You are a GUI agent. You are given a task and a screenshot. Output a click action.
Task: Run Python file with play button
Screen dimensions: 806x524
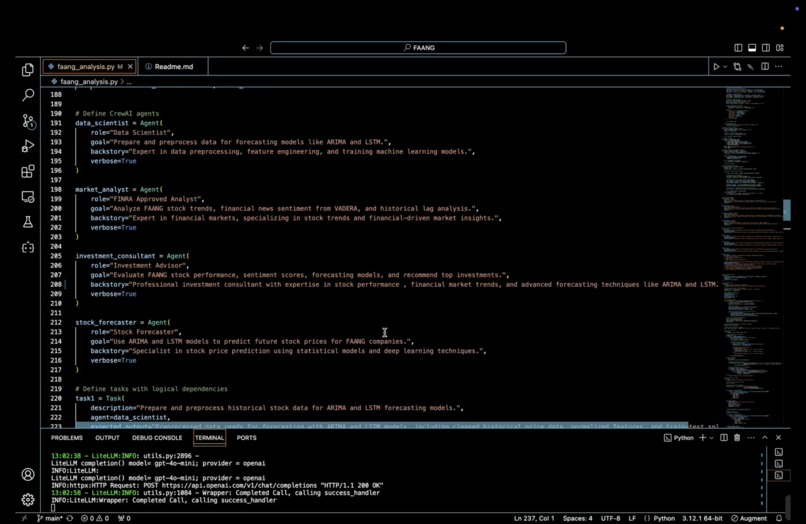pos(716,66)
